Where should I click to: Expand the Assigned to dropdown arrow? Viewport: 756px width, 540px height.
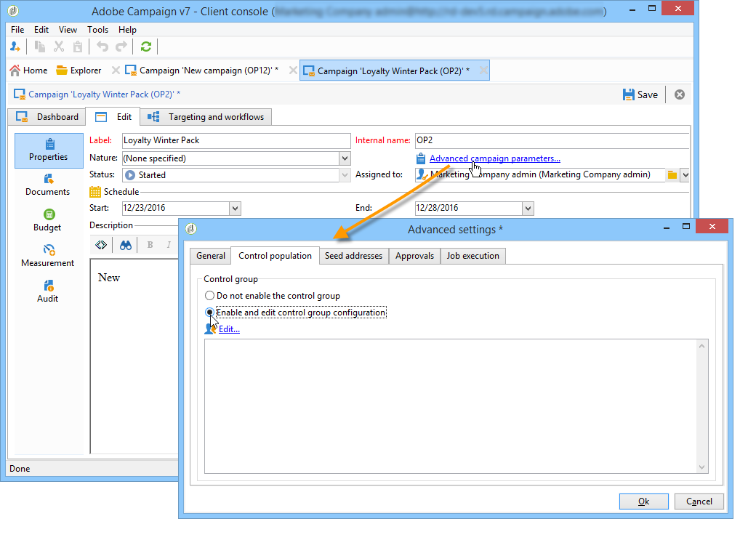[685, 175]
